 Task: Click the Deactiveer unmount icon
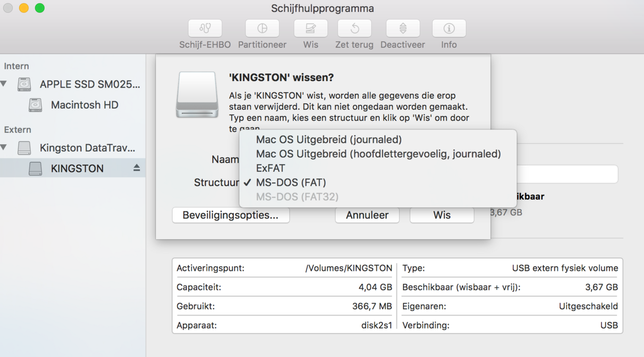pos(403,29)
